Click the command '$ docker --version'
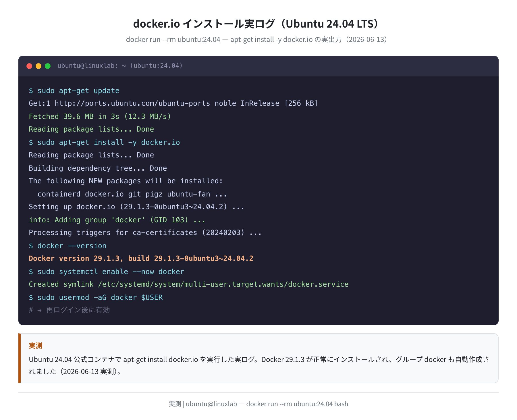The height and width of the screenshot is (420, 517). click(x=67, y=246)
